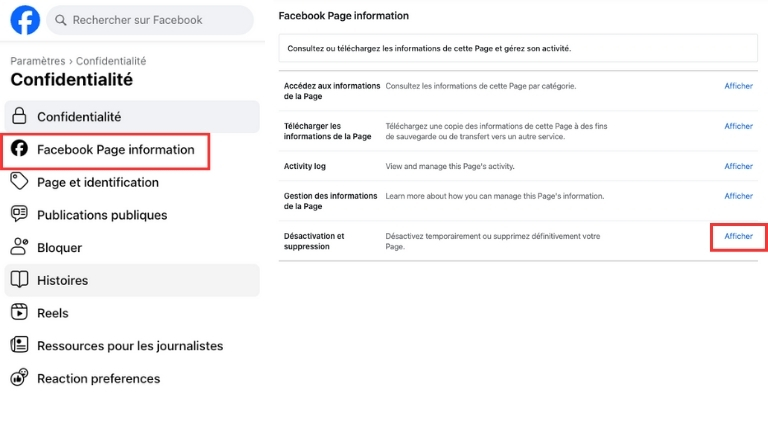Open the Bloquer settings section

pos(132,248)
